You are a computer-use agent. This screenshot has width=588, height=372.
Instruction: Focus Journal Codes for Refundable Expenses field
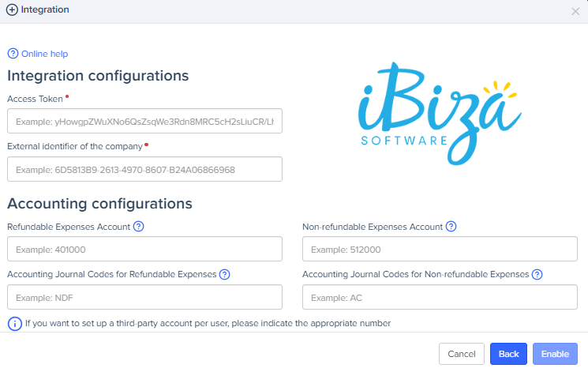click(x=144, y=297)
